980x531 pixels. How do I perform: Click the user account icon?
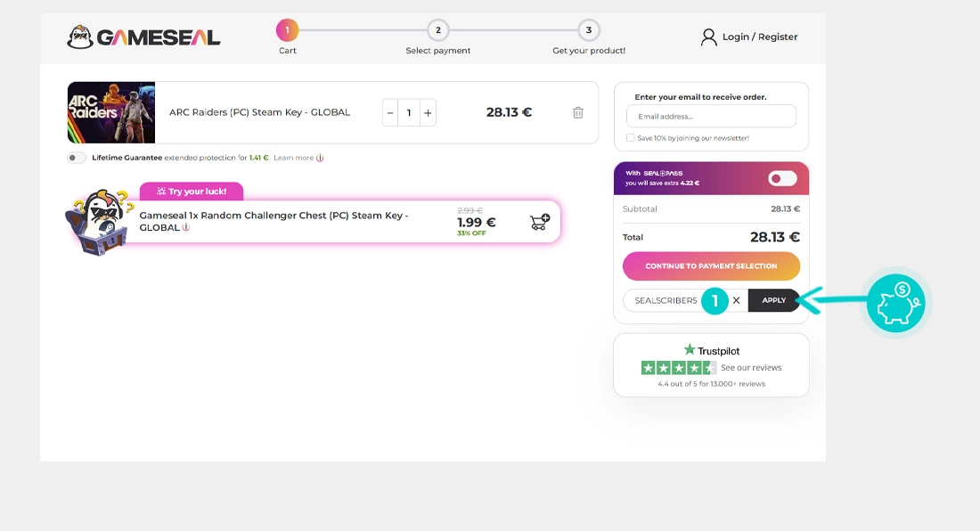(x=709, y=37)
